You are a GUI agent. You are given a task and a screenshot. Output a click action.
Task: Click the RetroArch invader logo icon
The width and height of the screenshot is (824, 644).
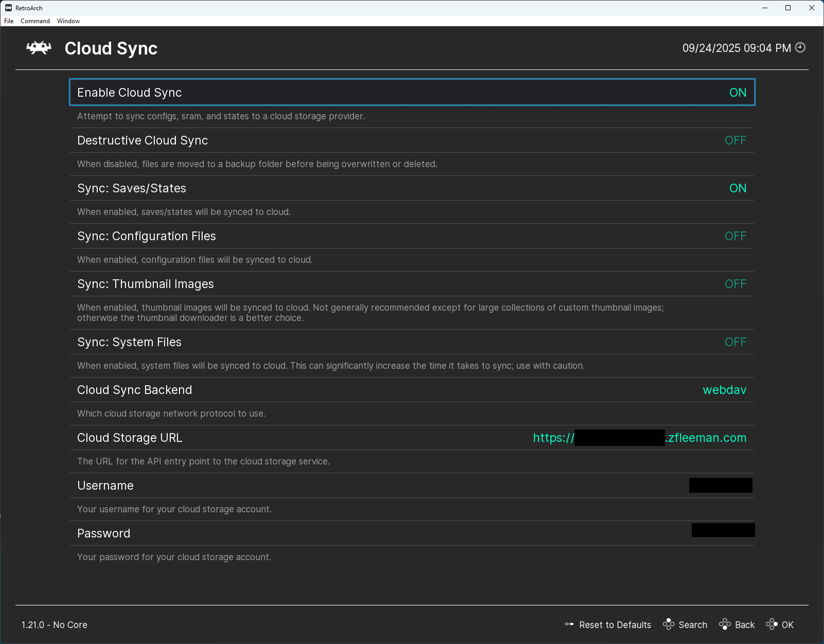pyautogui.click(x=39, y=48)
